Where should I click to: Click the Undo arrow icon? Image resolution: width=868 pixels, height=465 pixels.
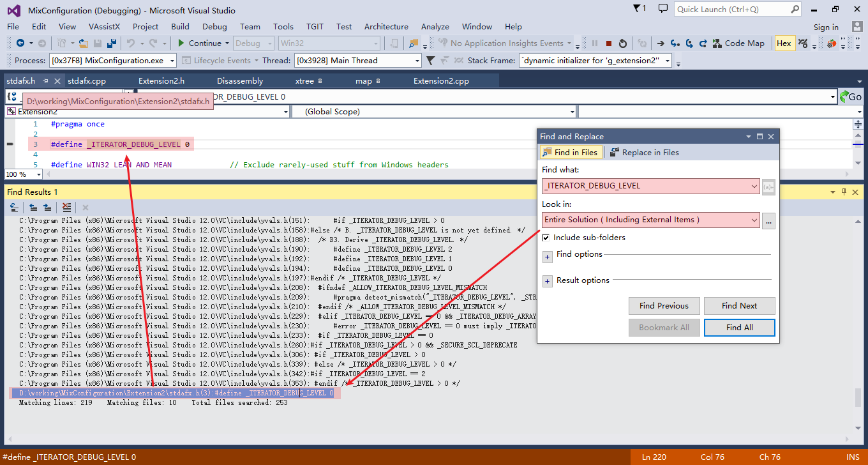(130, 43)
